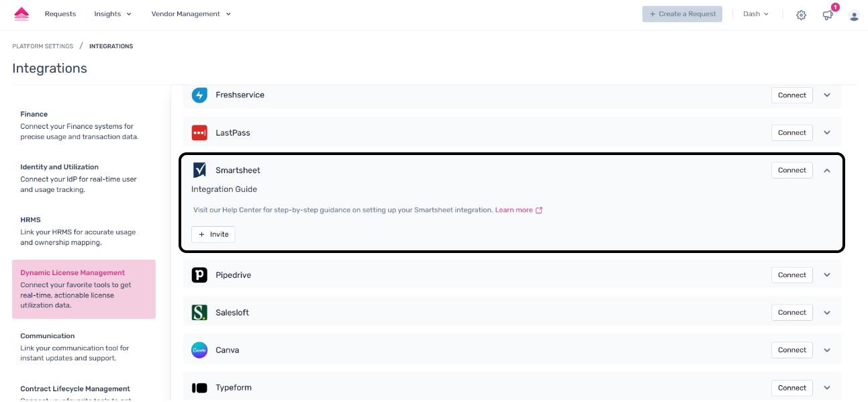Open the settings gear icon
Screen dimensions: 868x402
coord(801,15)
